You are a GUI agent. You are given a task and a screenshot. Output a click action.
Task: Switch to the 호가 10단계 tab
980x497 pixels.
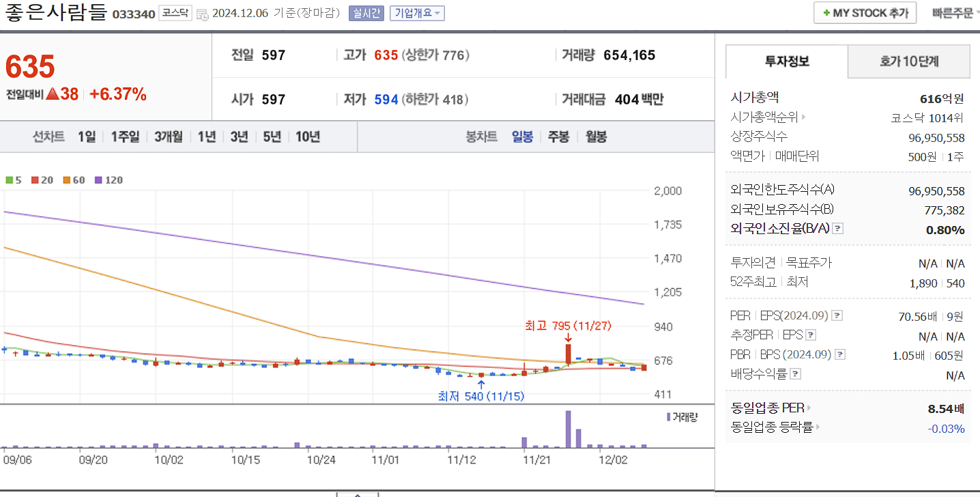(908, 61)
